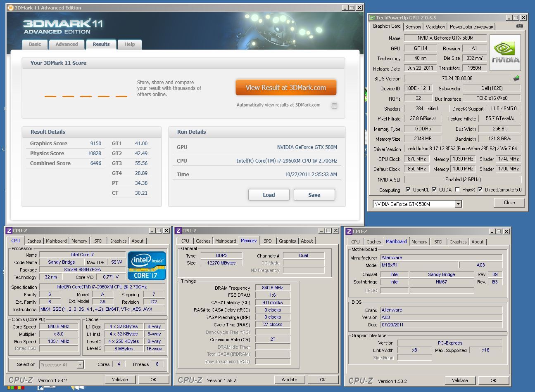Screen dimensions: 535x392
Task: Click the GPU-Z title bar icon
Action: (x=372, y=18)
